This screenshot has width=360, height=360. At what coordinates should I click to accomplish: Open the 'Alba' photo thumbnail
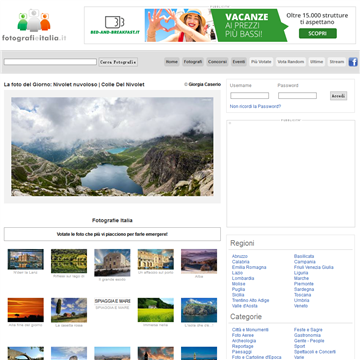199,261
